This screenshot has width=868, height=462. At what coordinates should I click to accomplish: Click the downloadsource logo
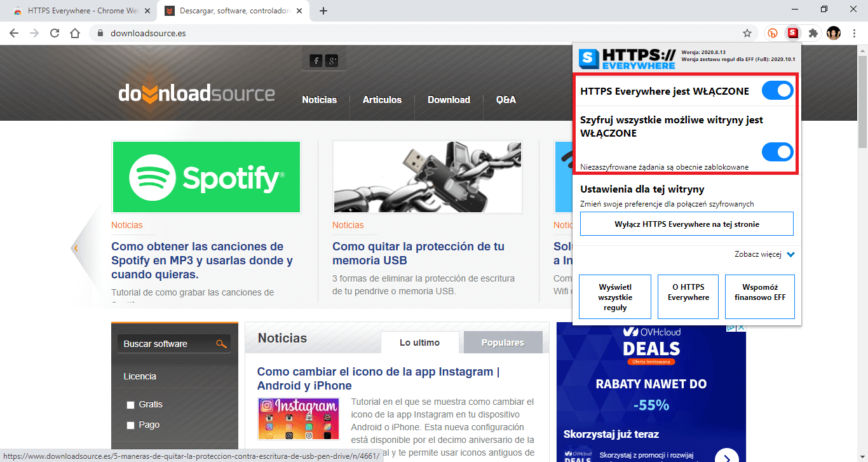[196, 94]
